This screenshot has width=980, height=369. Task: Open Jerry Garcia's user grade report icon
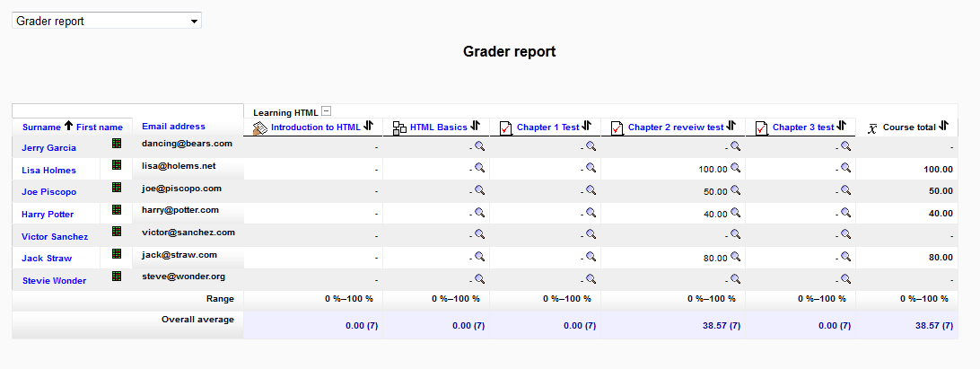[x=117, y=143]
